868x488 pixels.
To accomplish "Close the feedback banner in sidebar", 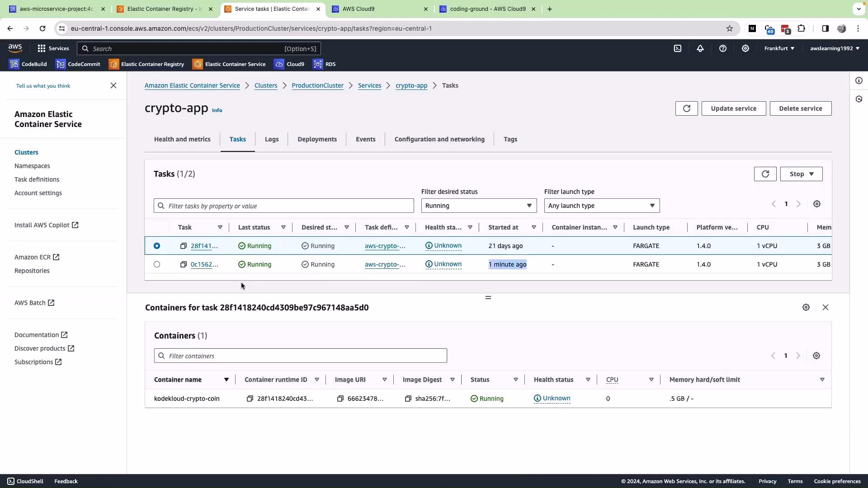I will pyautogui.click(x=113, y=85).
